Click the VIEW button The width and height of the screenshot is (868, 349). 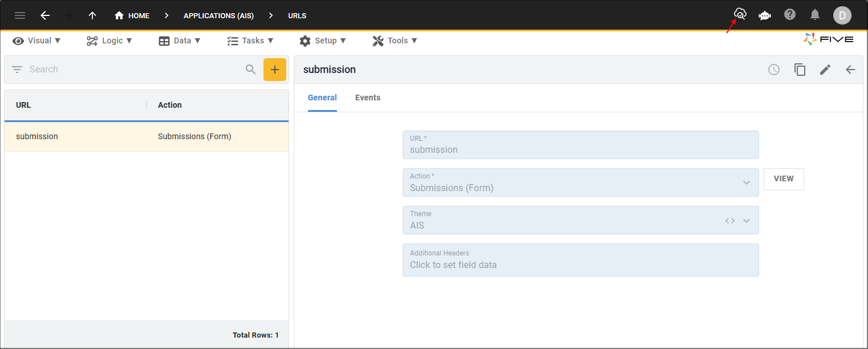(x=783, y=179)
